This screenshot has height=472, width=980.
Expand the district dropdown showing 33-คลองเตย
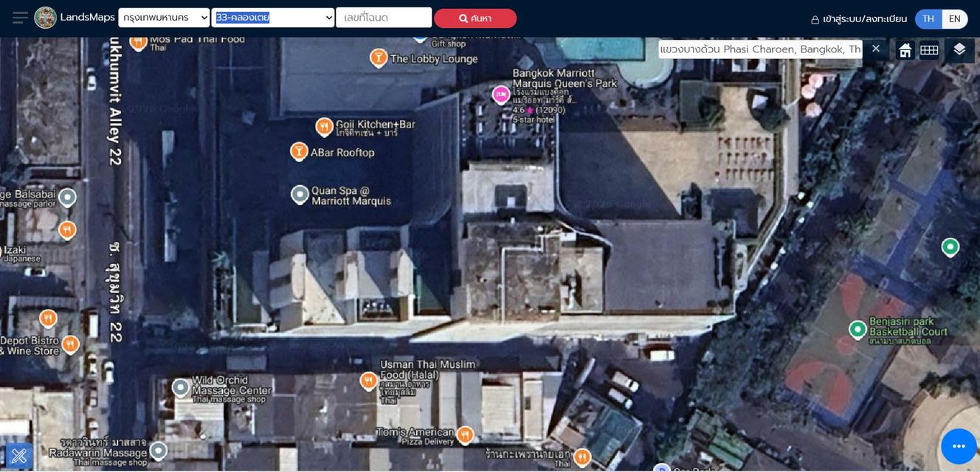(x=272, y=18)
